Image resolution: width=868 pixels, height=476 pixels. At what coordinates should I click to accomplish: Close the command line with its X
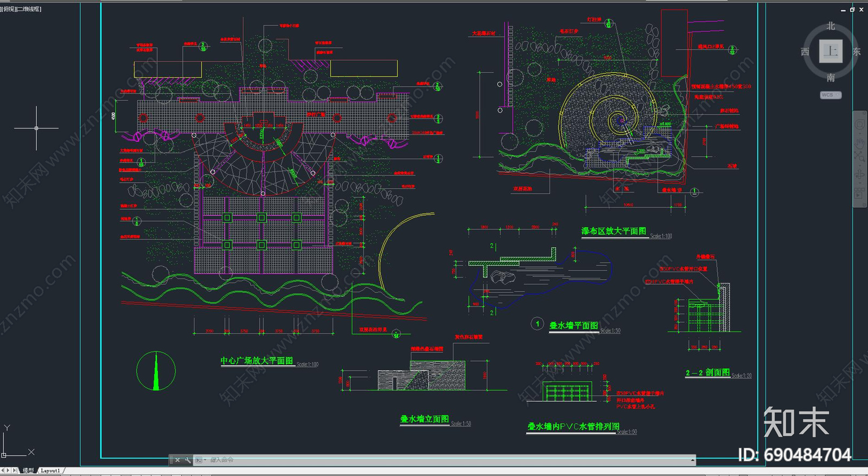click(x=177, y=460)
